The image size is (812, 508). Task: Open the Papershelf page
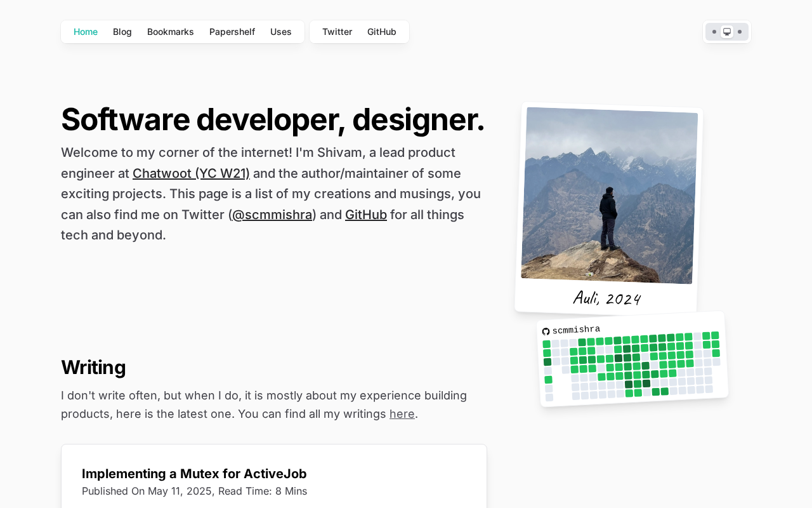tap(232, 32)
